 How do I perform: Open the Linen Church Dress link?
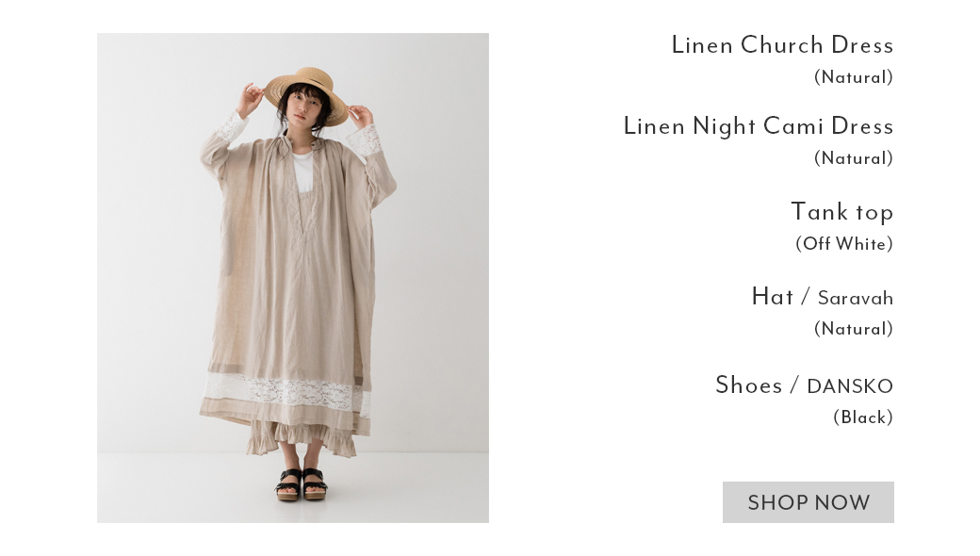pos(782,45)
